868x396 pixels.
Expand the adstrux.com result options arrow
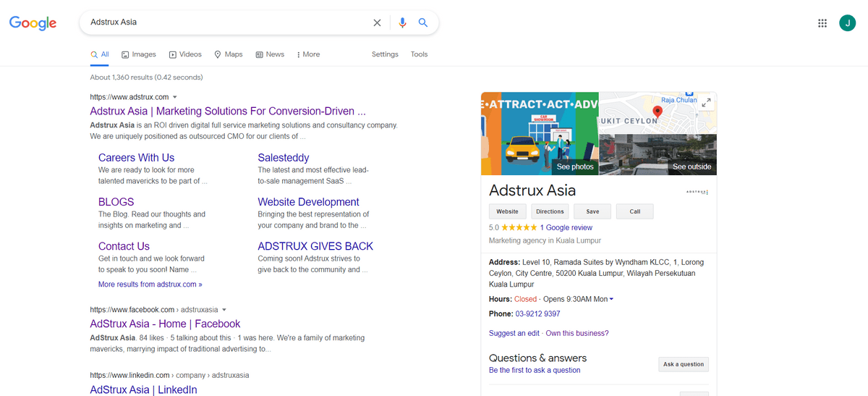click(175, 97)
